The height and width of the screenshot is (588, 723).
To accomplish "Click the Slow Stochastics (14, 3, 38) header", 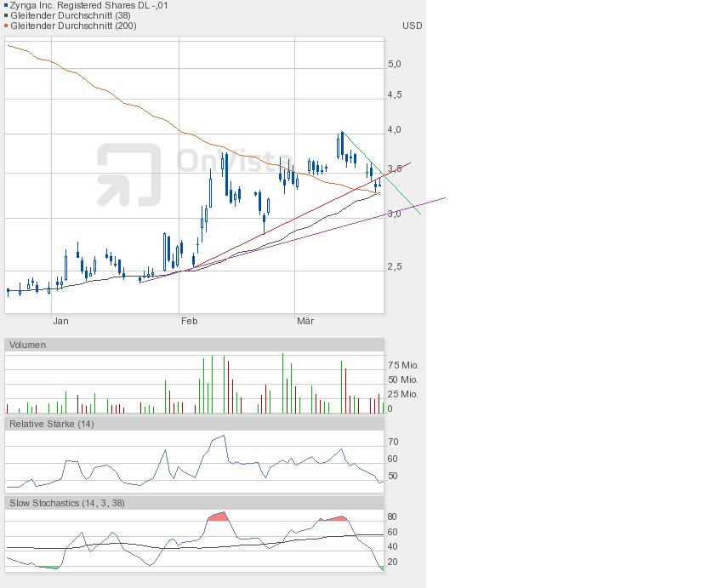I will (x=66, y=503).
